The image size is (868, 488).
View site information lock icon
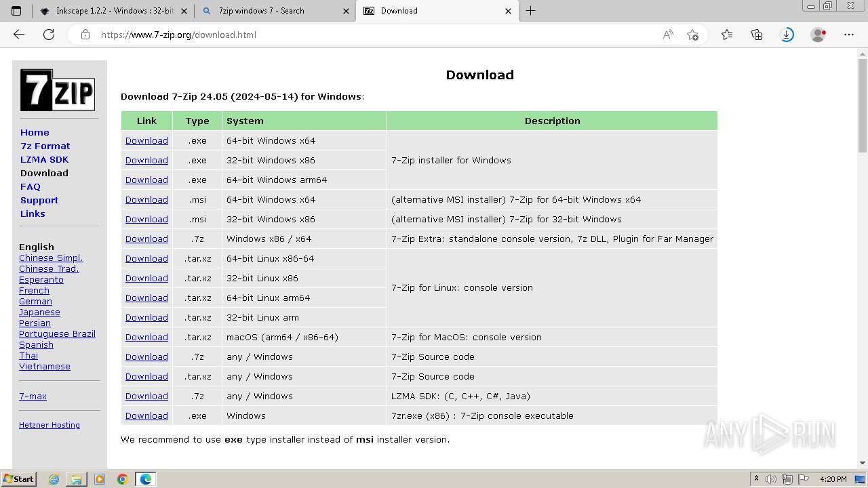click(x=85, y=35)
